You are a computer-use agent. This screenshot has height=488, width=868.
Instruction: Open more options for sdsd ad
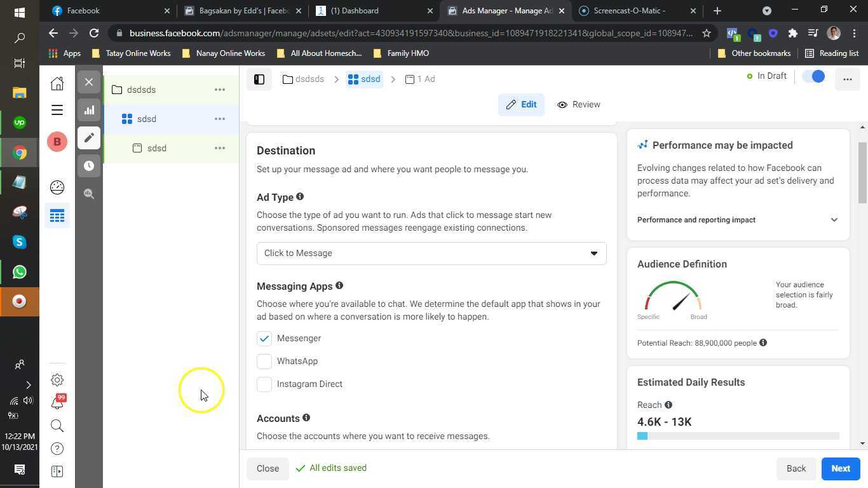click(220, 148)
